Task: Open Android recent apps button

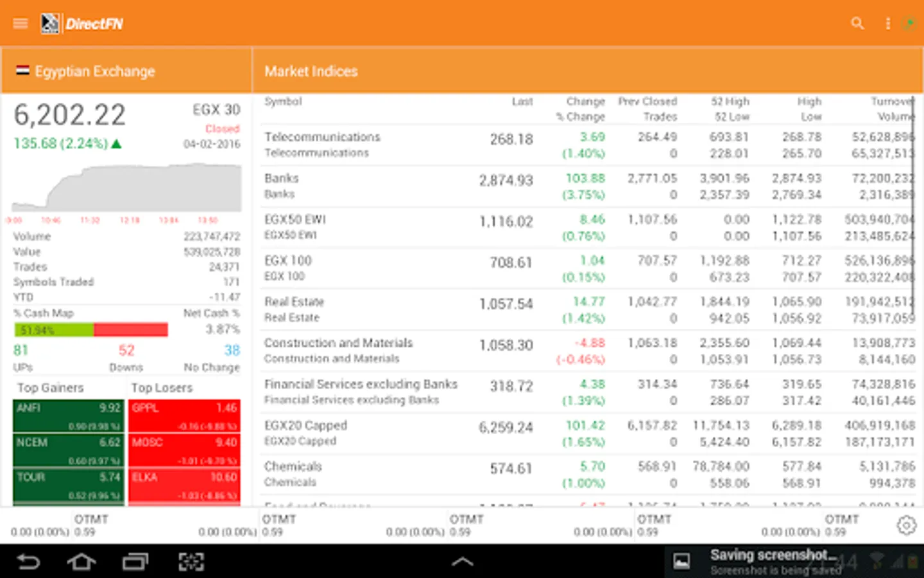Action: (x=135, y=562)
